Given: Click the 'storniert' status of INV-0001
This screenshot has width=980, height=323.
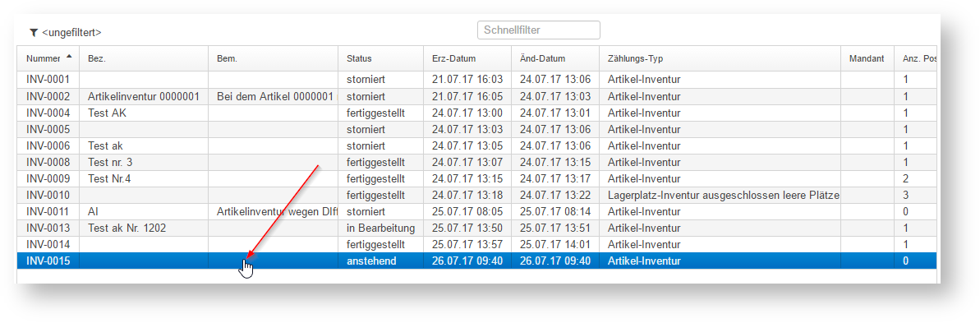Looking at the screenshot, I should tap(380, 80).
